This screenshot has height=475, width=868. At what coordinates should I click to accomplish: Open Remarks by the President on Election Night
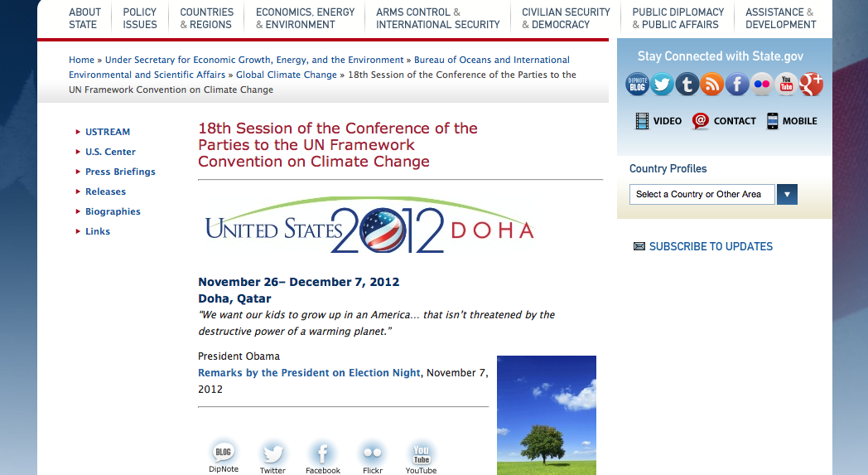click(309, 373)
